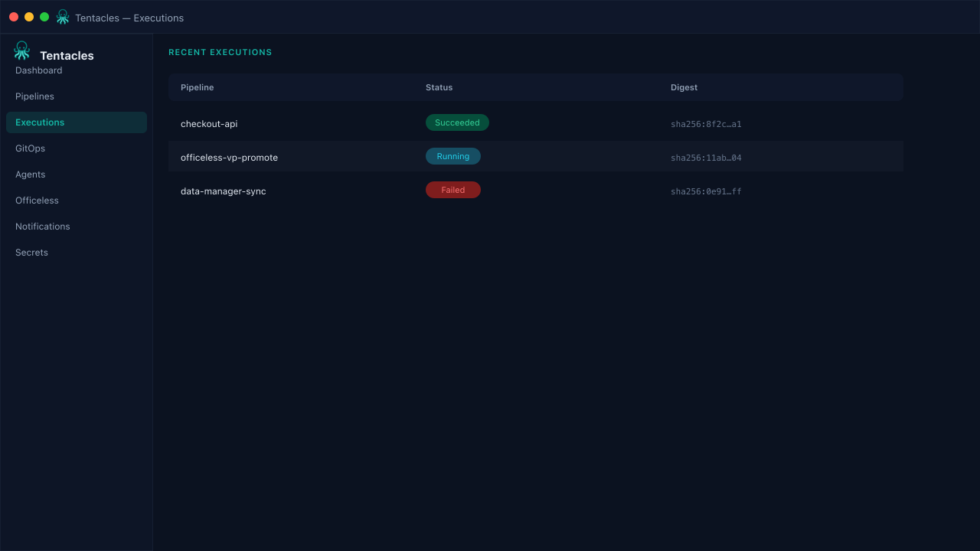Click the Pipeline column header
Viewport: 980px width, 551px height.
pos(198,87)
